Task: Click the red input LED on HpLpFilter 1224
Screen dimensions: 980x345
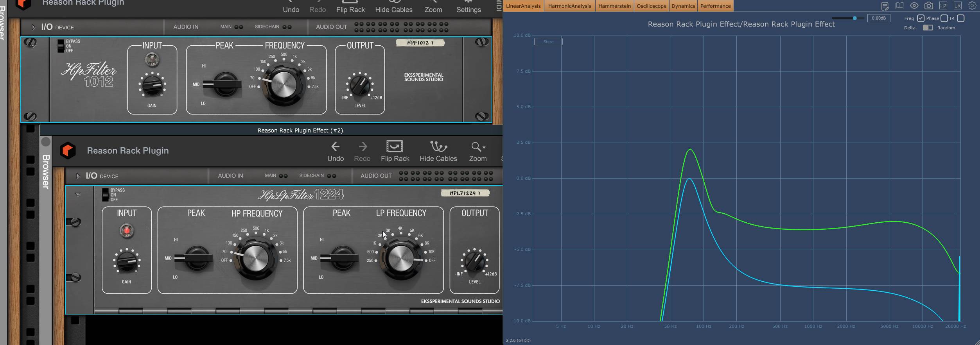Action: 126,231
